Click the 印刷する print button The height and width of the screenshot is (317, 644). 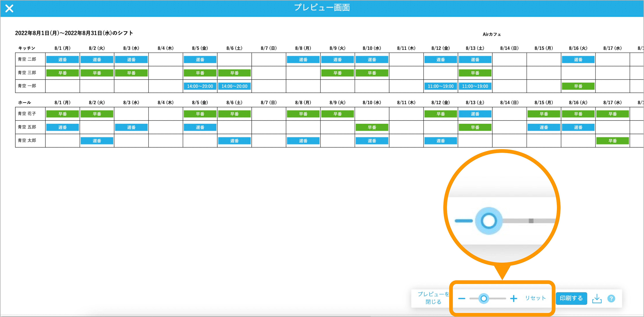coord(571,298)
